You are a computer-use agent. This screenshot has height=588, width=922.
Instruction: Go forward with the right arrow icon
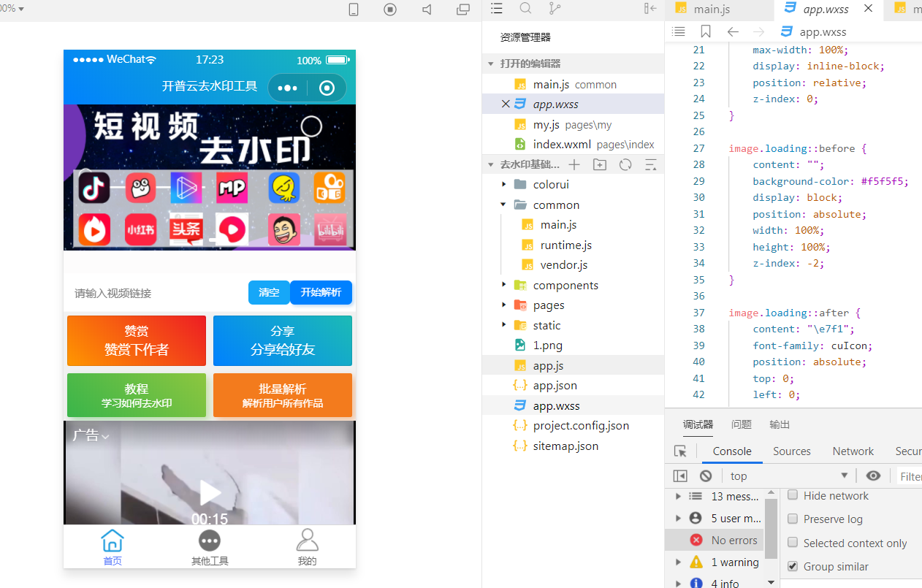[758, 31]
